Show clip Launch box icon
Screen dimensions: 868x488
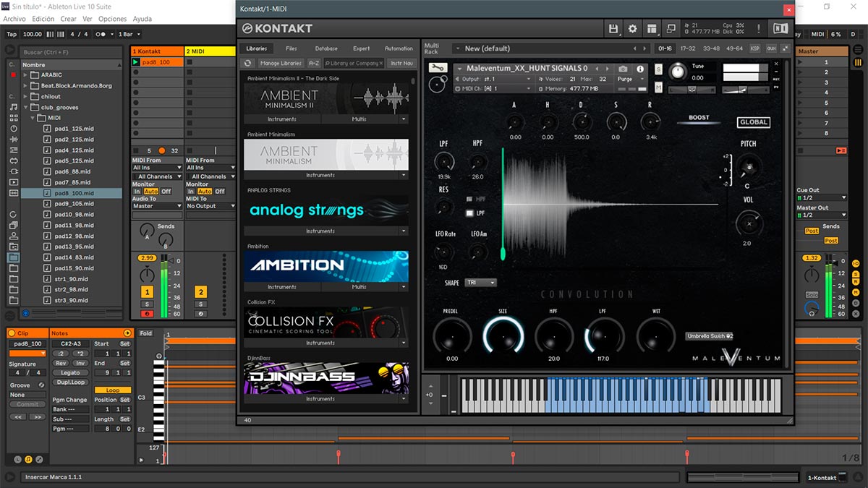[x=19, y=460]
